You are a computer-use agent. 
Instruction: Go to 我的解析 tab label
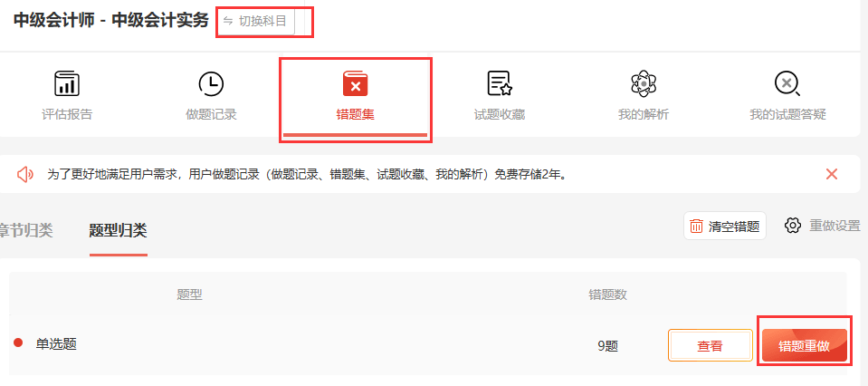click(644, 115)
